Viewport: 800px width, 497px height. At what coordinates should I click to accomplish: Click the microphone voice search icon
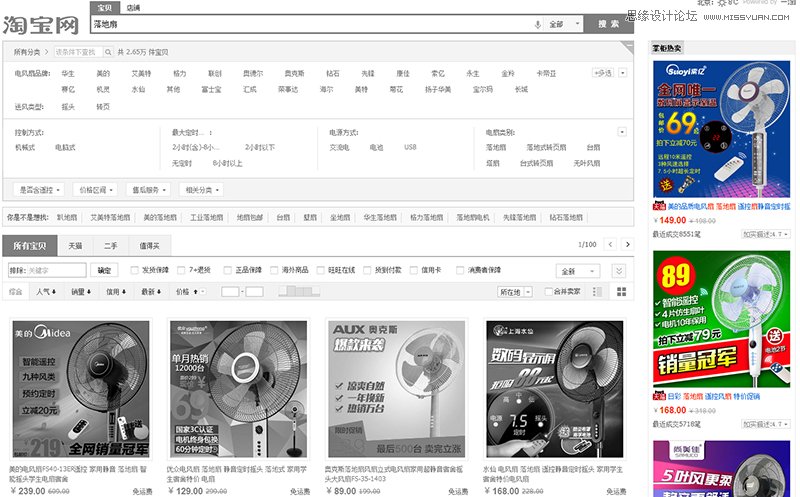pyautogui.click(x=537, y=24)
